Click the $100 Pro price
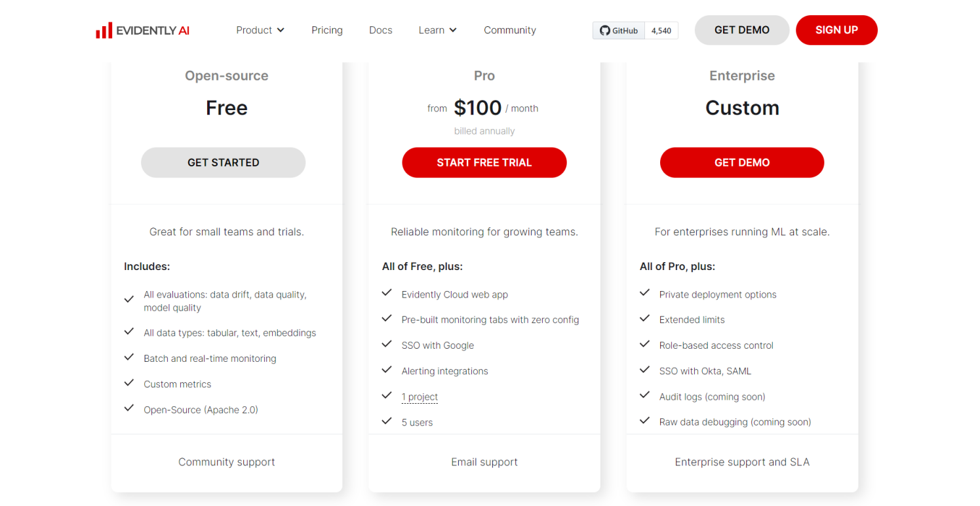The width and height of the screenshot is (980, 506). [478, 107]
